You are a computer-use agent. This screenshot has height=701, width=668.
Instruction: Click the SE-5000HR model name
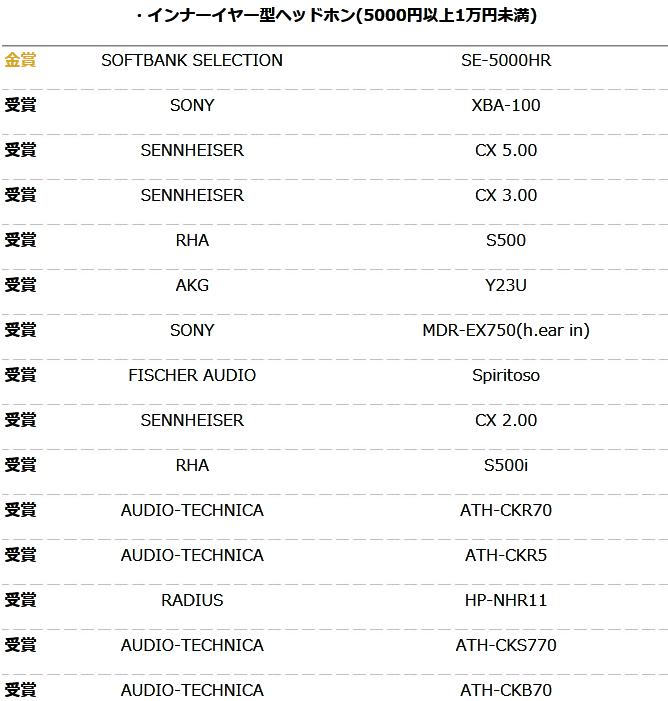coord(506,60)
